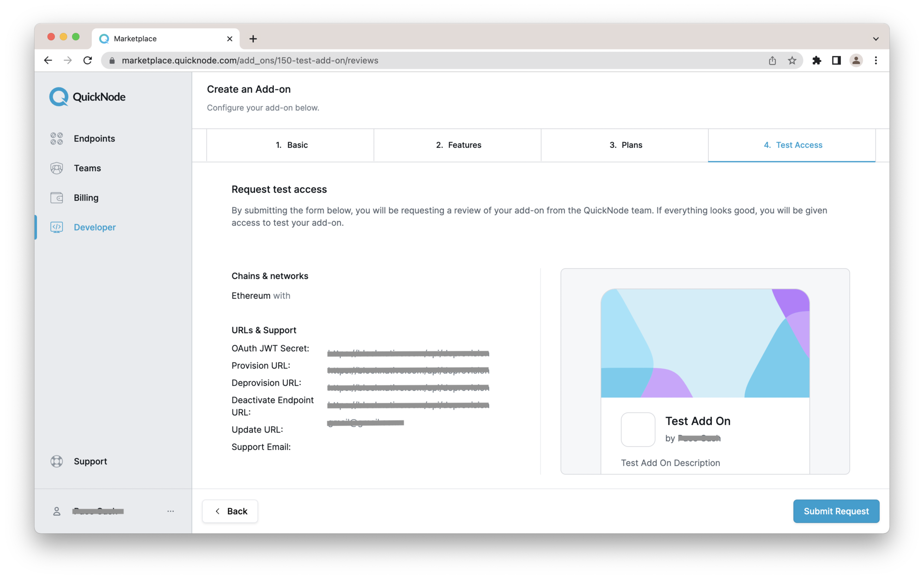Screen dimensions: 924x579
Task: Click the Deactivate Endpoint URL label
Action: (x=273, y=406)
